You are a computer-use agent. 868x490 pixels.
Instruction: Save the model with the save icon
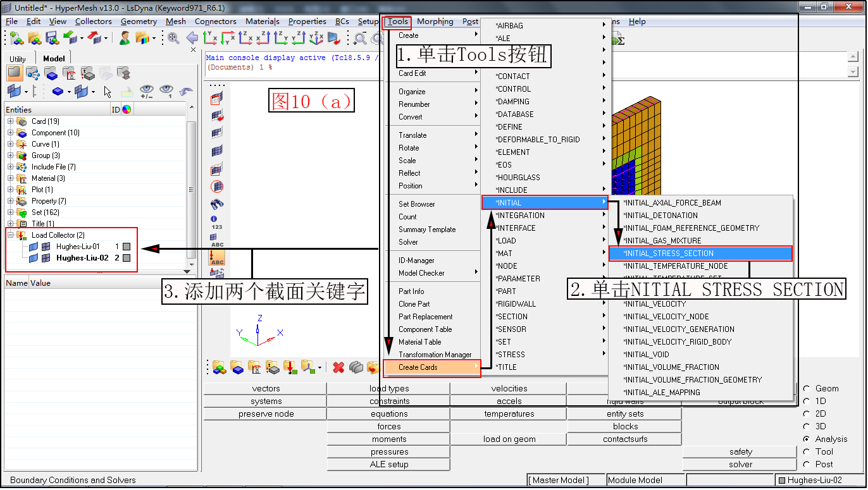coord(52,38)
